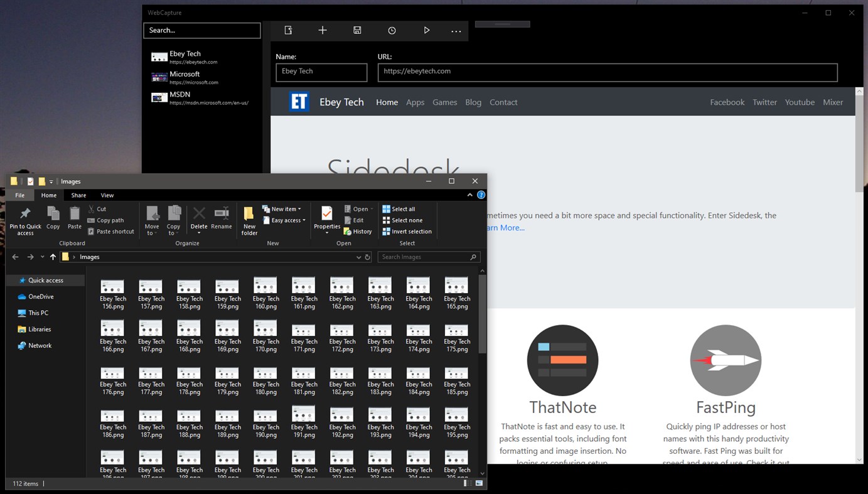868x494 pixels.
Task: Expand the New item dropdown
Action: [x=282, y=208]
